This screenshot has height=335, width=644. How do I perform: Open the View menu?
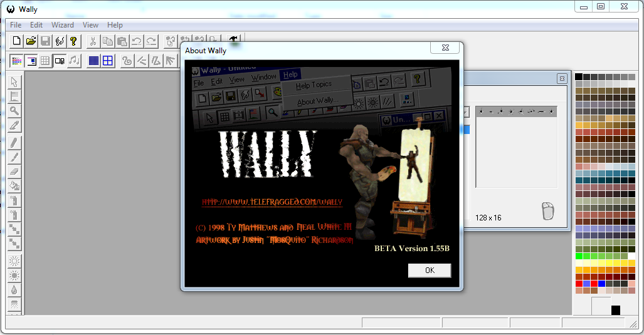[90, 25]
